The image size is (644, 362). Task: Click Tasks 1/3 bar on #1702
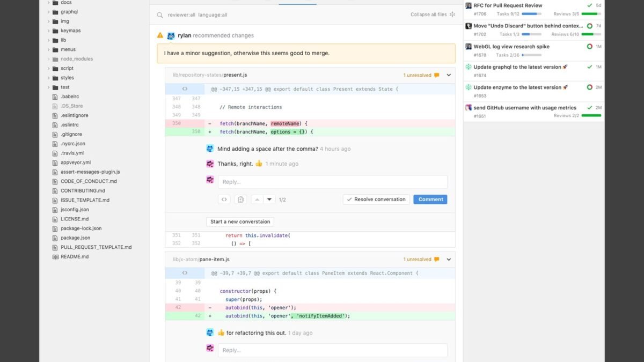tap(531, 34)
